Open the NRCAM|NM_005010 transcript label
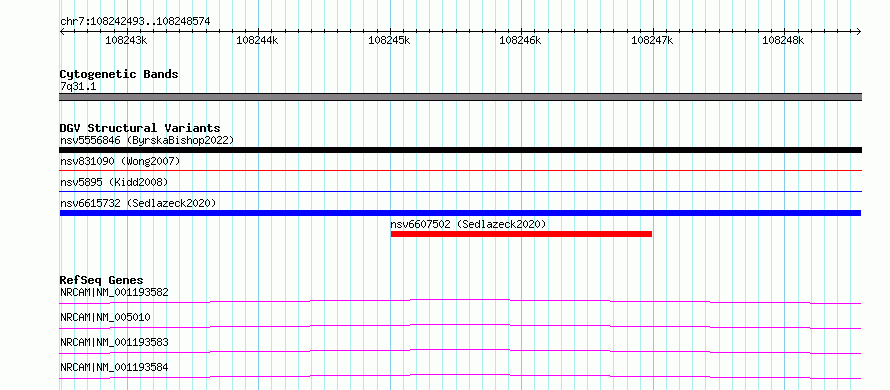Image resolution: width=890 pixels, height=390 pixels. tap(105, 317)
